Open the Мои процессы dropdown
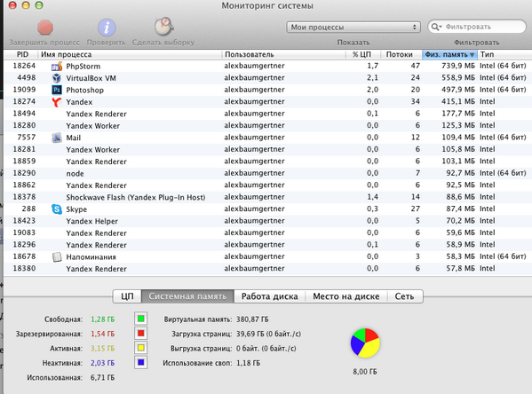The image size is (532, 394). (353, 28)
